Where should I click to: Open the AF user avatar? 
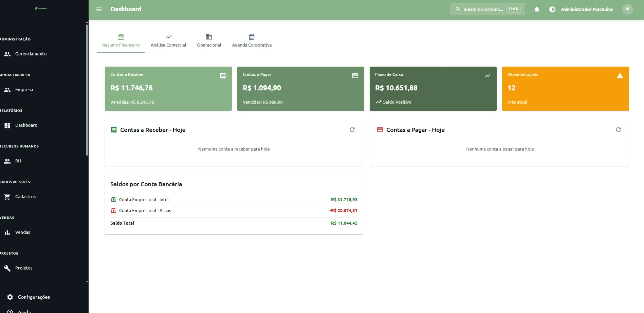[x=628, y=9]
